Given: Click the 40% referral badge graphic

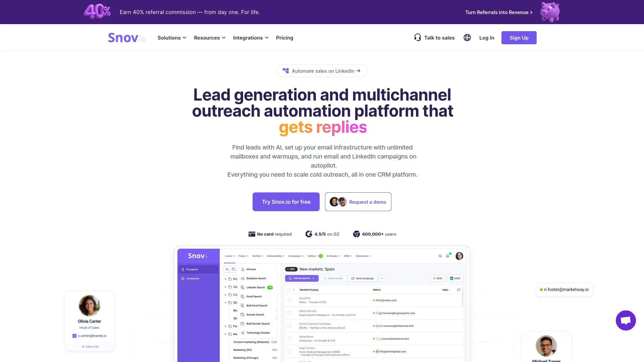Looking at the screenshot, I should (x=97, y=12).
